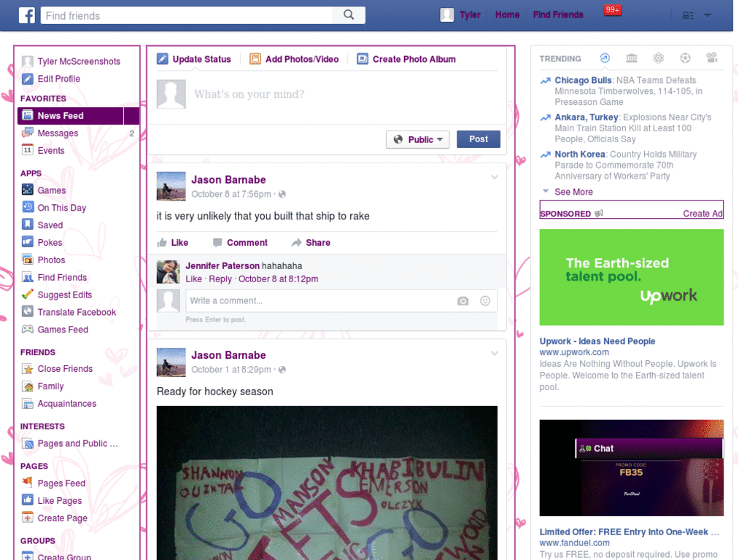747x560 pixels.
Task: Open the Create Page link
Action: [63, 518]
